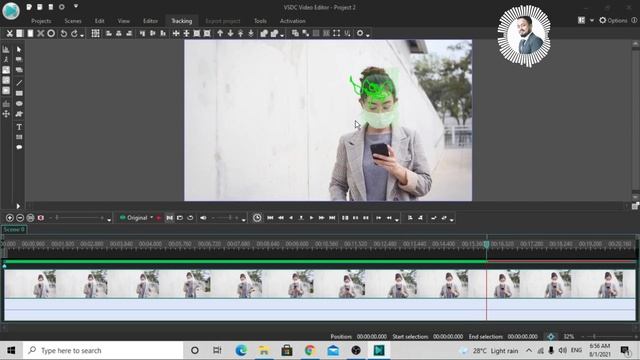
Task: Click the chart tool in left sidebar
Action: pos(6,49)
